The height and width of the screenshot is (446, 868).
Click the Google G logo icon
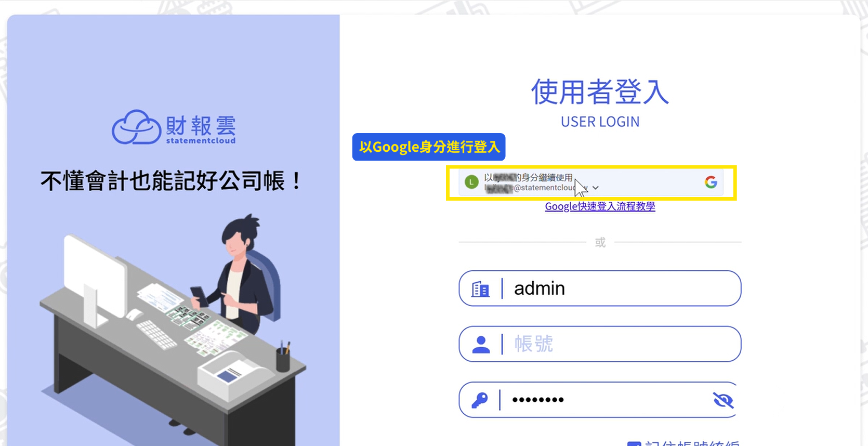click(x=711, y=182)
